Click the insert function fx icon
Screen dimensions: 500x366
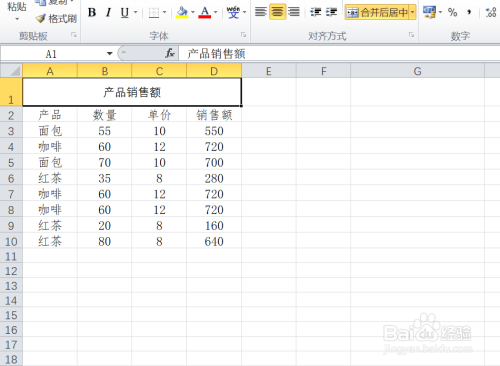tap(170, 53)
